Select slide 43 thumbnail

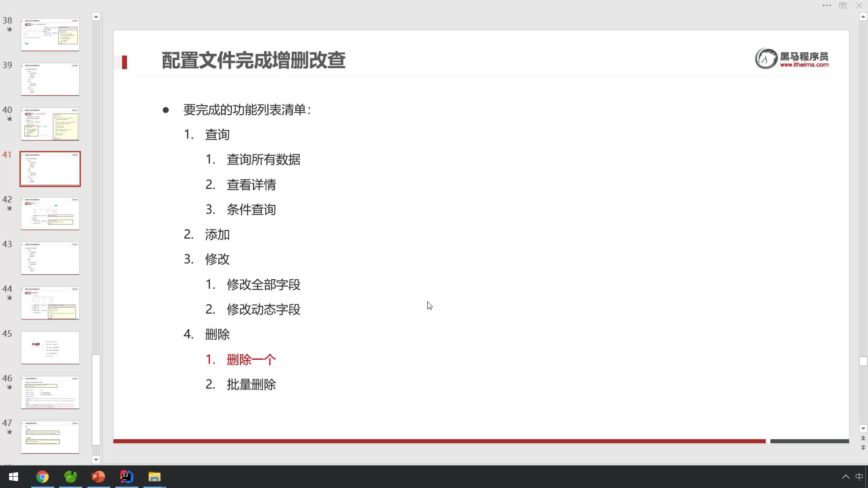(x=50, y=258)
